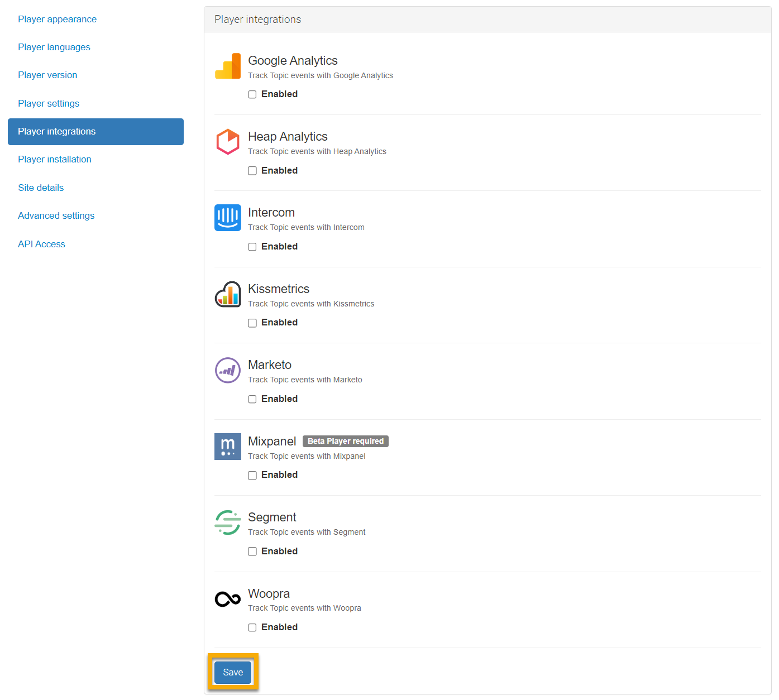This screenshot has height=700, width=779.
Task: Click the Mixpanel logo icon
Action: [x=228, y=447]
